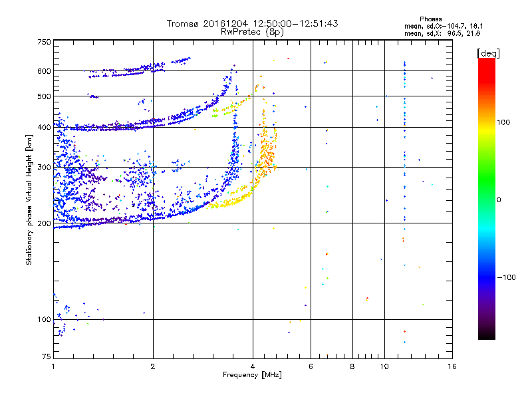
Task: Click the 'mean, sd,O:-104.7, 18.1' statistics line
Action: pos(444,26)
